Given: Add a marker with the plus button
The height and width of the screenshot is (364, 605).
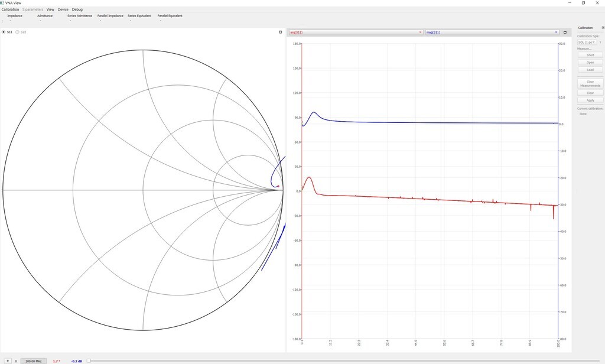Looking at the screenshot, I should (x=7, y=361).
